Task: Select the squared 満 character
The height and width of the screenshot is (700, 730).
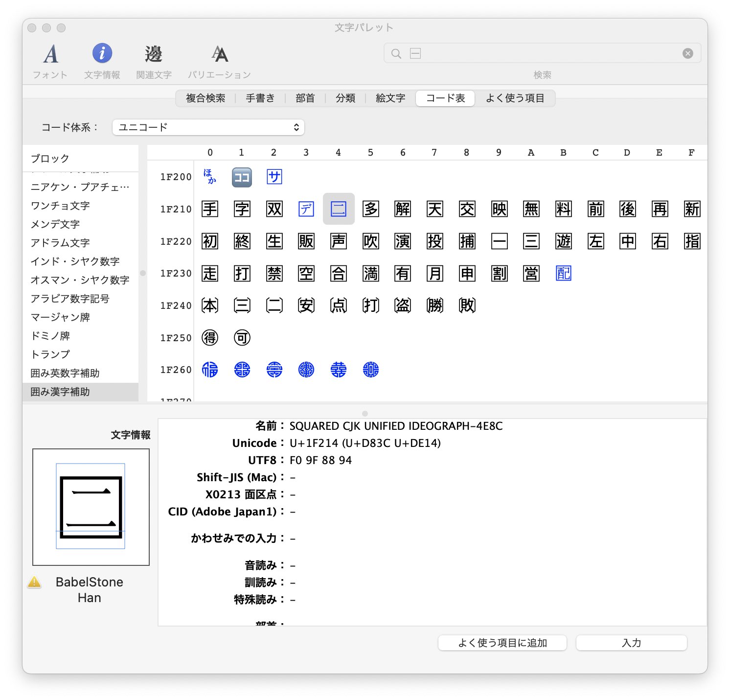Action: click(370, 273)
